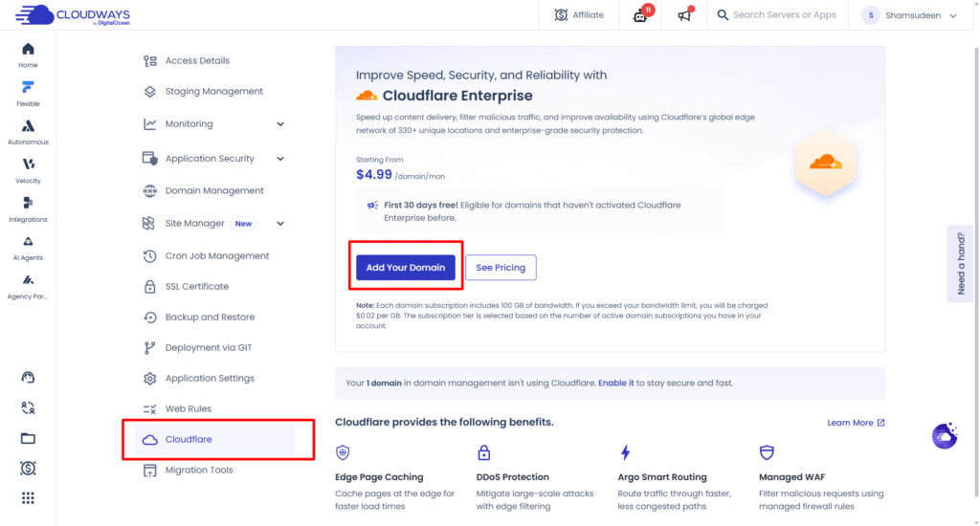Open the Shamsudeen account dropdown
The width and height of the screenshot is (980, 526).
909,15
